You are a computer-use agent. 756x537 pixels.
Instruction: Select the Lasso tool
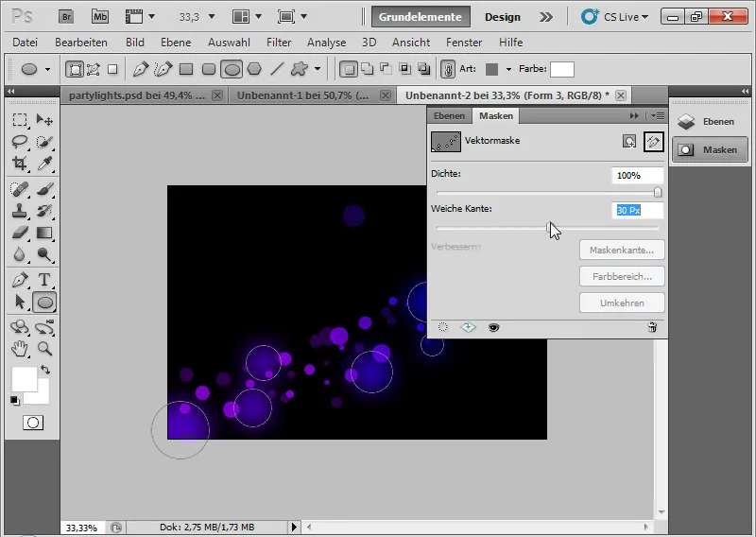click(x=20, y=142)
